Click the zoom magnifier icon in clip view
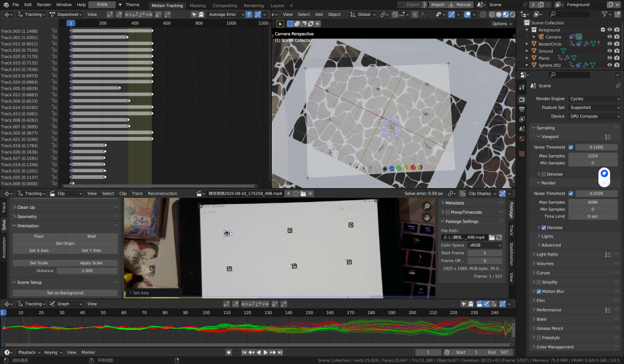The height and width of the screenshot is (364, 624). tap(428, 206)
